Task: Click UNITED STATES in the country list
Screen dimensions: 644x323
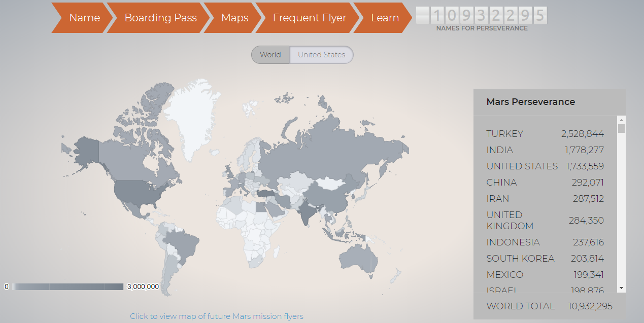Action: tap(522, 166)
